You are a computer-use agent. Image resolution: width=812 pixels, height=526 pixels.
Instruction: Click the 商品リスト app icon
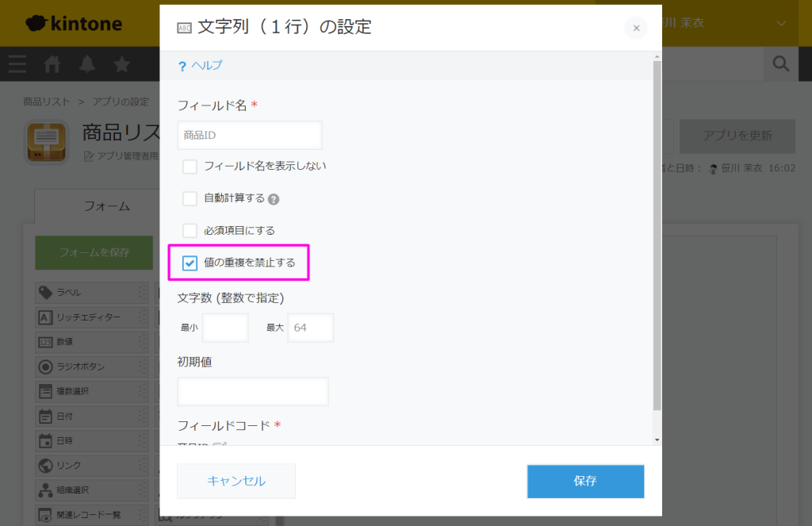(47, 142)
